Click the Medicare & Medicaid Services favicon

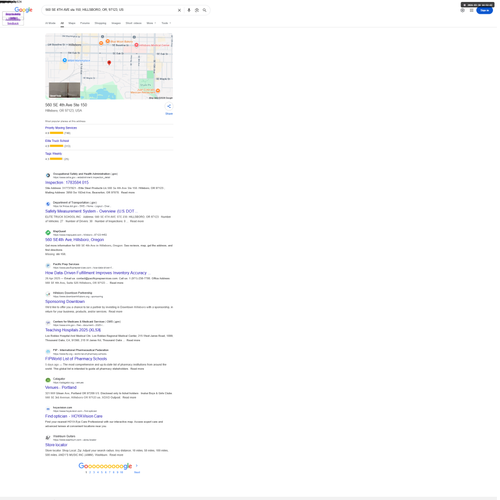(48, 323)
